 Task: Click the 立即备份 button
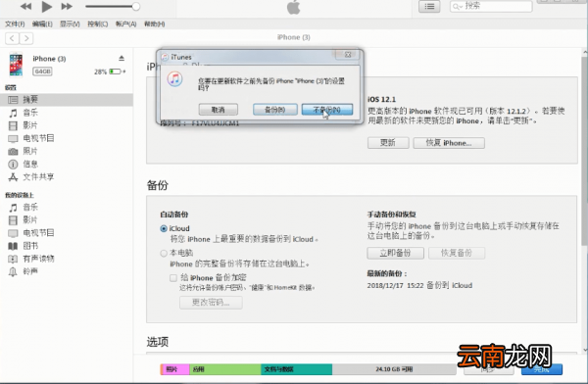395,253
